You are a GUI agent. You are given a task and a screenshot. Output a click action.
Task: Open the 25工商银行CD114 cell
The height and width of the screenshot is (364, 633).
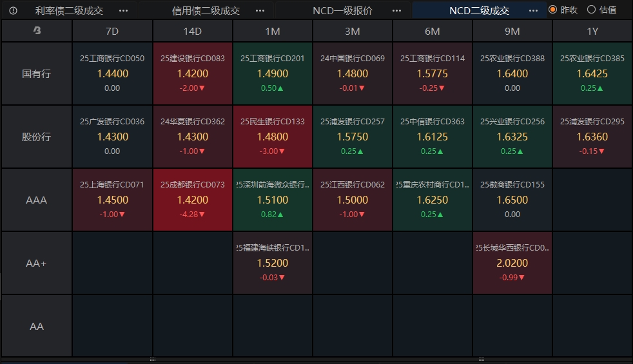[433, 73]
